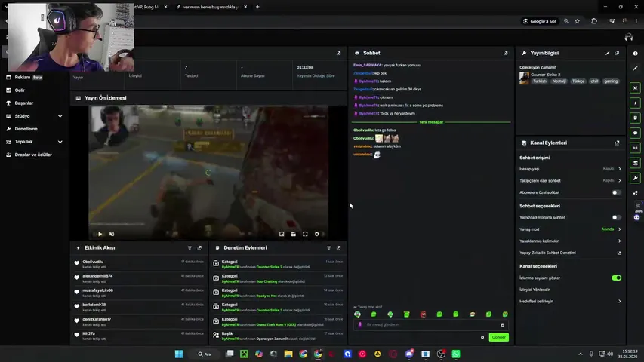Filter the Etkinlik Akışı feed
Viewport: 644px width, 362px height.
pos(190,248)
